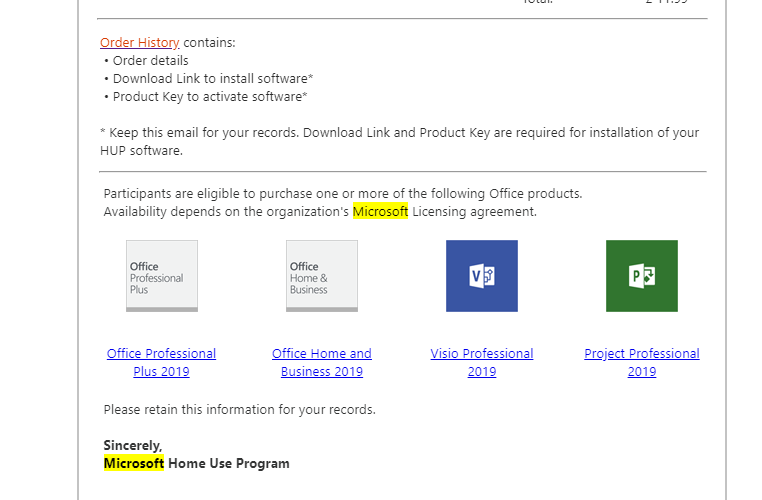Click the green Project product icon
Screen dimensions: 762x500
click(641, 276)
